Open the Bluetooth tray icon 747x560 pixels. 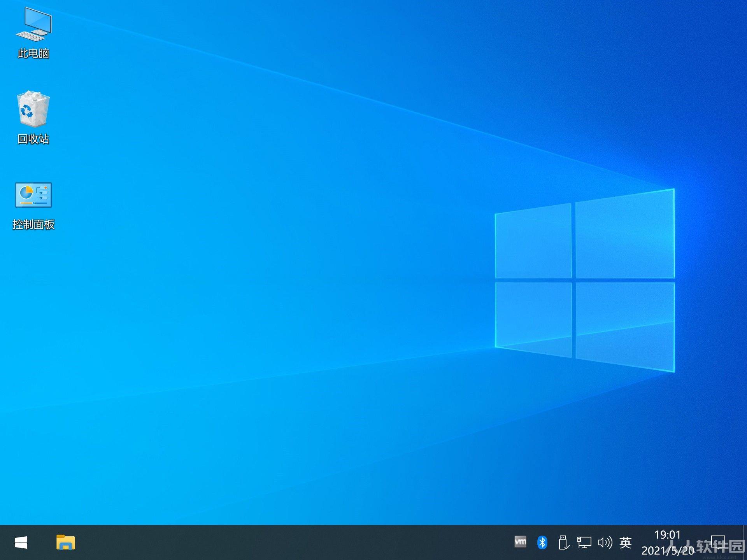click(542, 542)
